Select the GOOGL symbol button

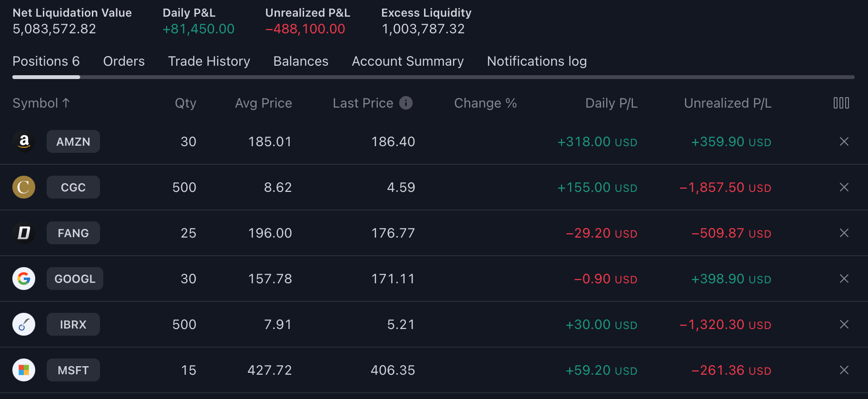[x=75, y=279]
